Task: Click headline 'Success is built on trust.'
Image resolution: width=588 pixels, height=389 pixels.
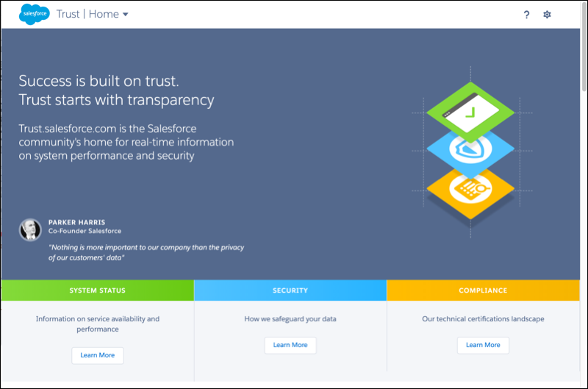Action: (99, 81)
